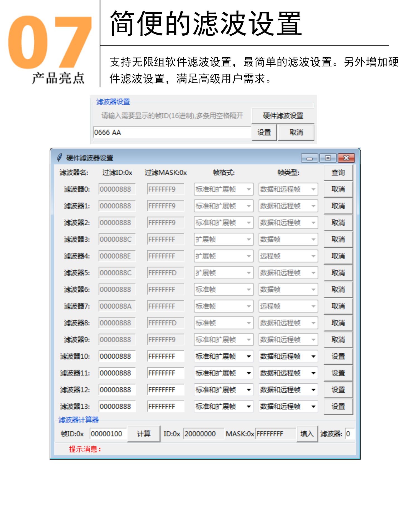Open 滤波器3 扩展帧 format dropdown
Viewport: 418px width, 532px height.
point(223,240)
